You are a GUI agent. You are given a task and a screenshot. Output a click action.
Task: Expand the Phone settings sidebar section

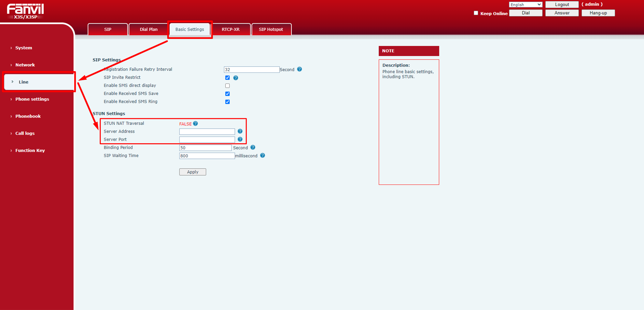[32, 99]
